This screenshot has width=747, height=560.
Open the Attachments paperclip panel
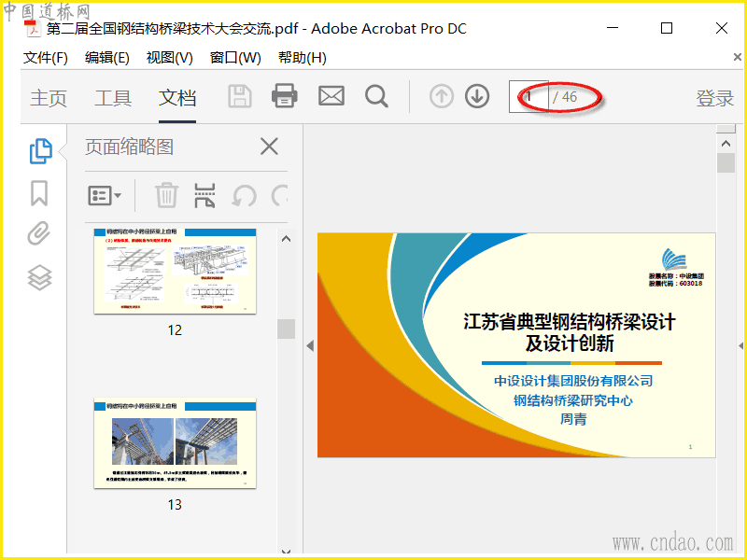[38, 233]
